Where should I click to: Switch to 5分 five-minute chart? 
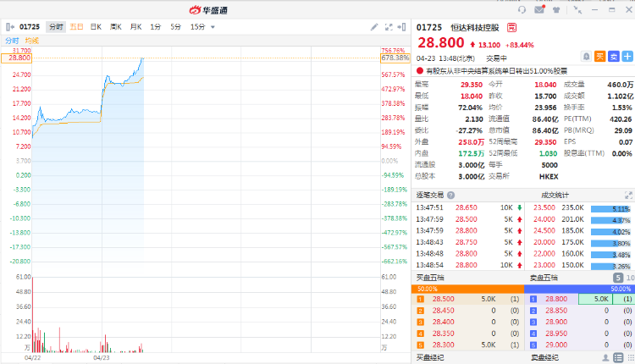tap(175, 27)
